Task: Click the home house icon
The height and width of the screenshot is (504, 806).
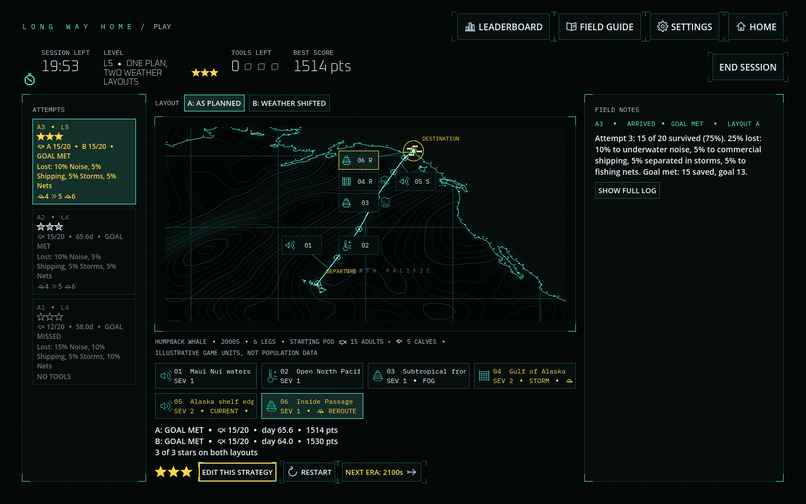Action: 741,27
